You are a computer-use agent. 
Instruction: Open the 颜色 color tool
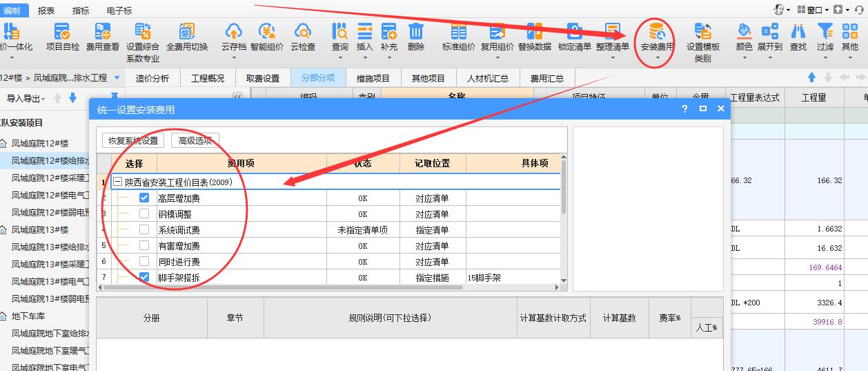[744, 37]
